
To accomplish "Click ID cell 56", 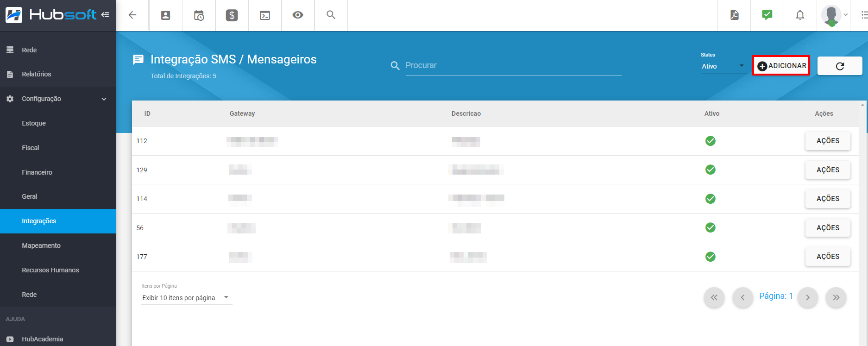I will pyautogui.click(x=140, y=228).
